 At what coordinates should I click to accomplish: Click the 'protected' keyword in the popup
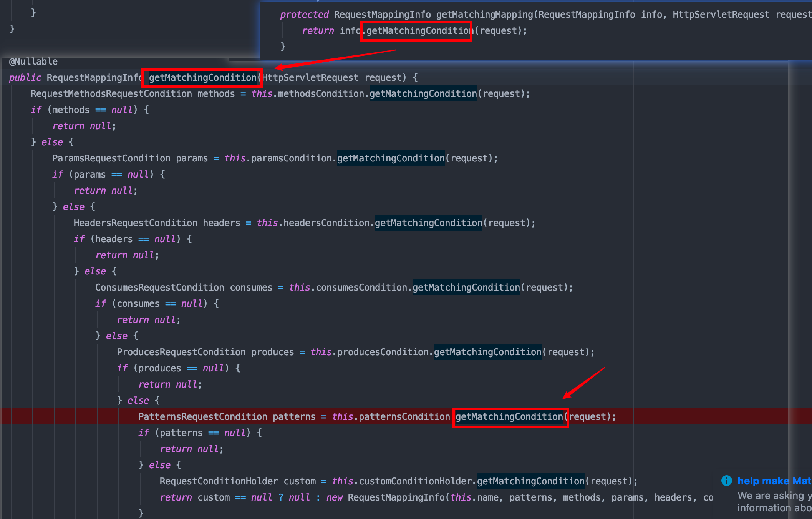click(304, 15)
